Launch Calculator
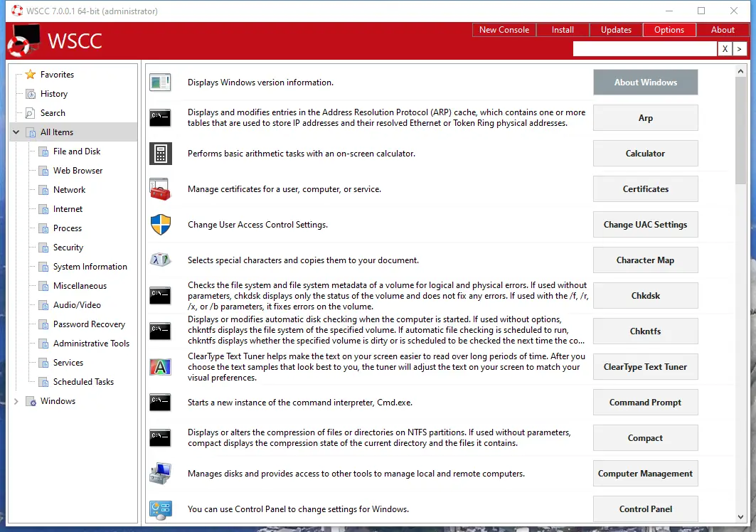 point(646,154)
